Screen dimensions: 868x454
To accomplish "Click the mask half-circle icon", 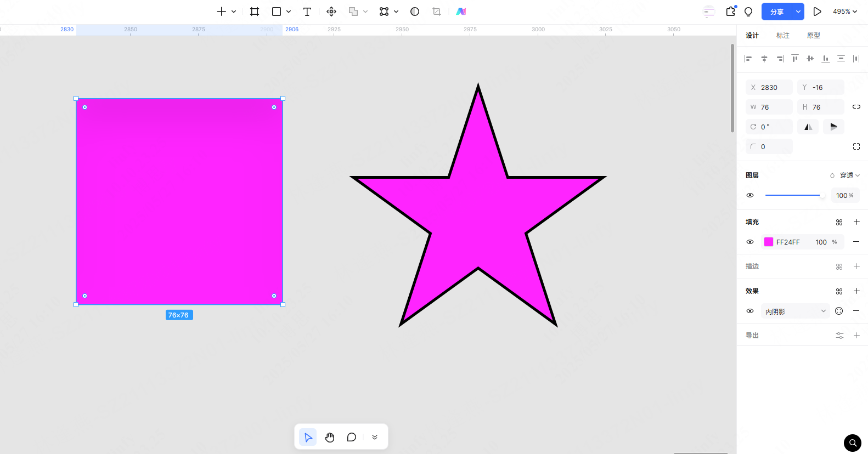I will (415, 12).
